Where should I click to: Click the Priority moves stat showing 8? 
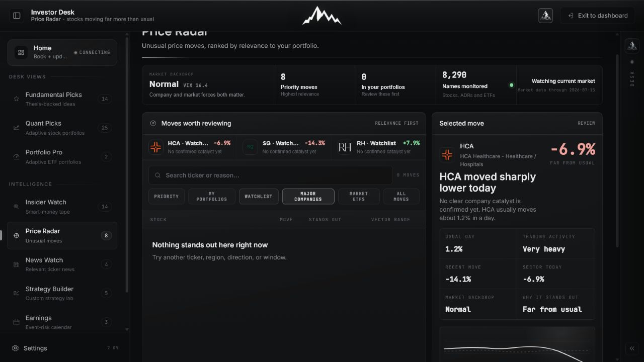314,85
